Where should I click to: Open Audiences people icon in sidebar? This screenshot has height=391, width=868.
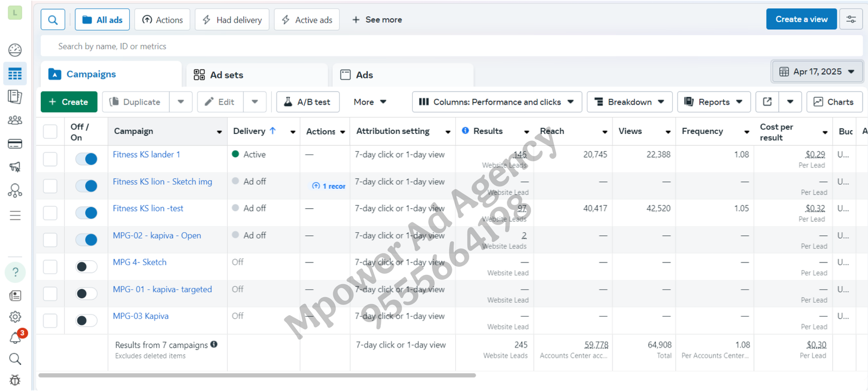15,120
